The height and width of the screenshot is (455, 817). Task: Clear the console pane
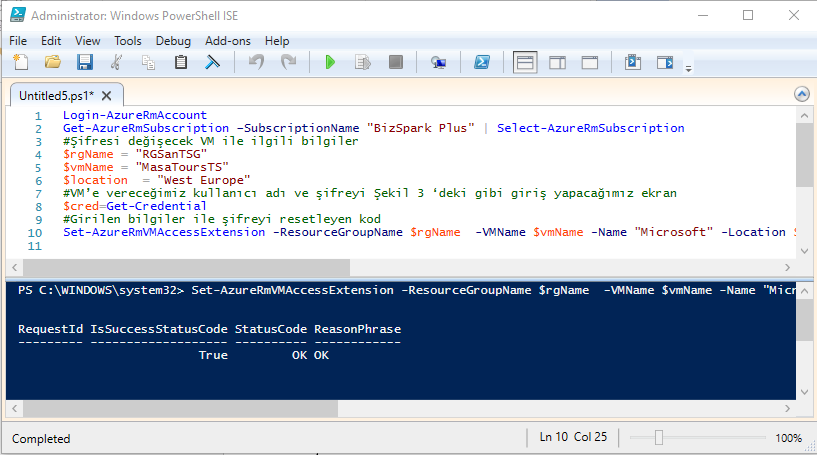pos(212,63)
